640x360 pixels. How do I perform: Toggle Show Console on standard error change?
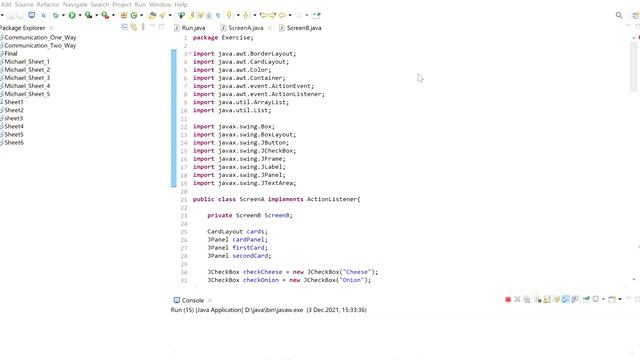pyautogui.click(x=575, y=299)
